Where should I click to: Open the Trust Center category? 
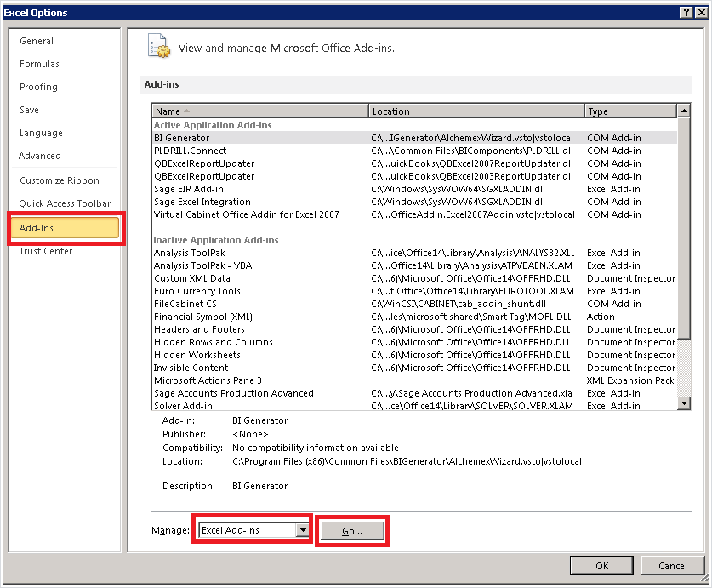(46, 251)
